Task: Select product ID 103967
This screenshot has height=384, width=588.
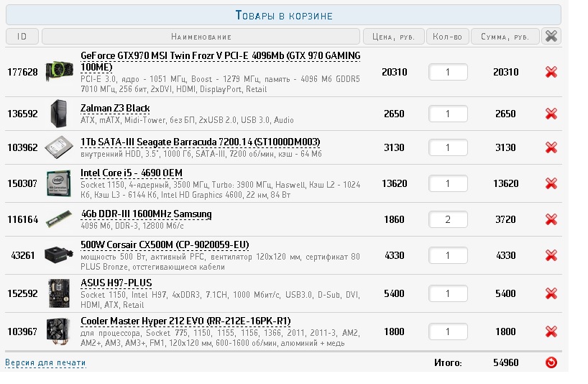Action: click(x=22, y=332)
